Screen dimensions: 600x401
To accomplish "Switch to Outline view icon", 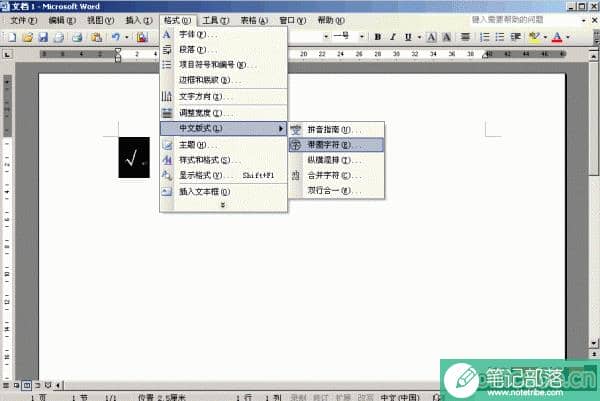I will pyautogui.click(x=37, y=385).
